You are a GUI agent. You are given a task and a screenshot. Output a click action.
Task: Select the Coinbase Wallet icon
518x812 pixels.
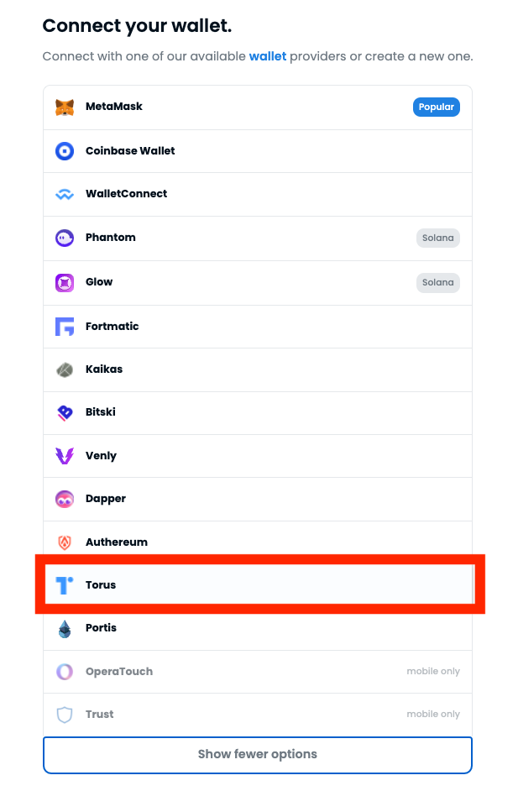coord(64,151)
